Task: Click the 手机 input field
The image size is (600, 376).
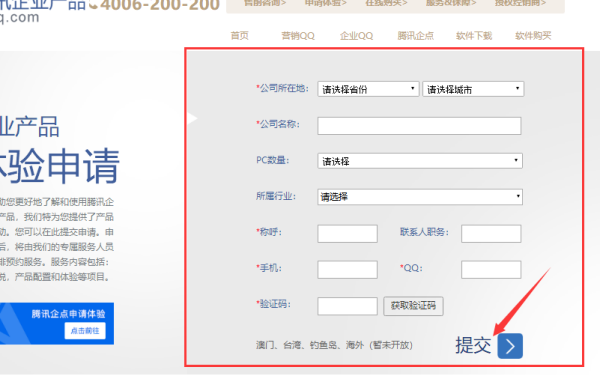Action: [x=347, y=270]
